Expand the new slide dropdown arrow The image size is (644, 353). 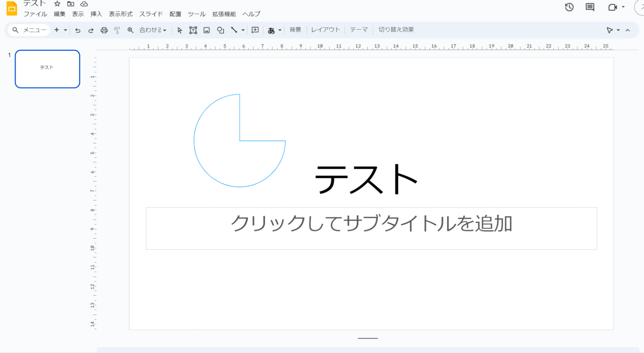65,30
